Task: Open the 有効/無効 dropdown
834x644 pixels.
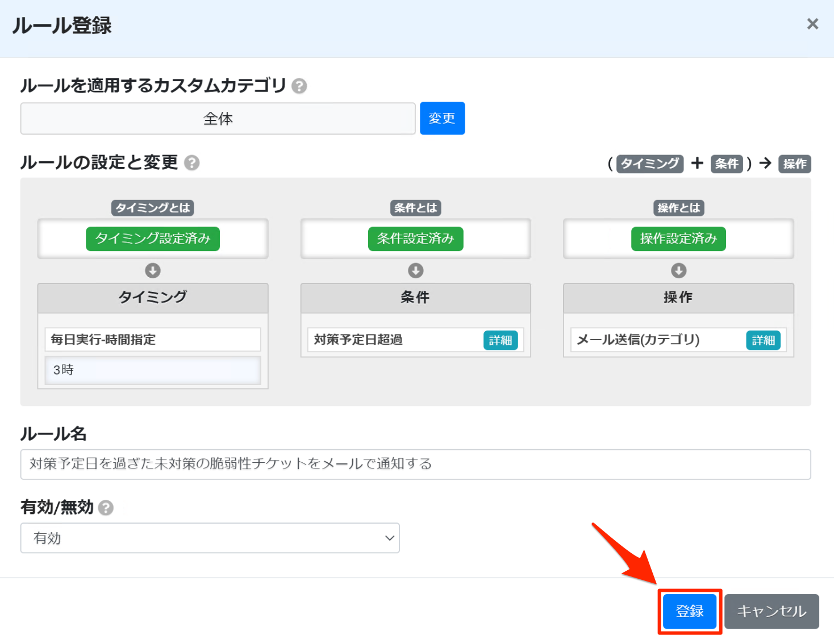Action: coord(210,538)
